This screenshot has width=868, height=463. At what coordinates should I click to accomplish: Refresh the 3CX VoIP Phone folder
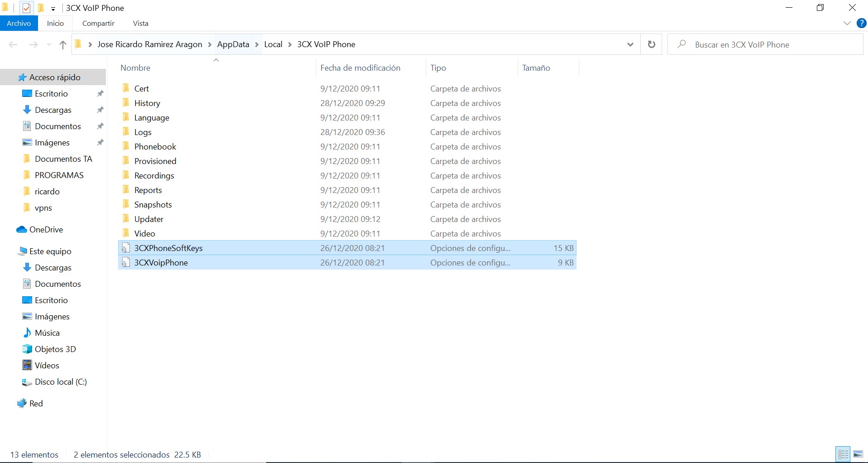(x=651, y=44)
